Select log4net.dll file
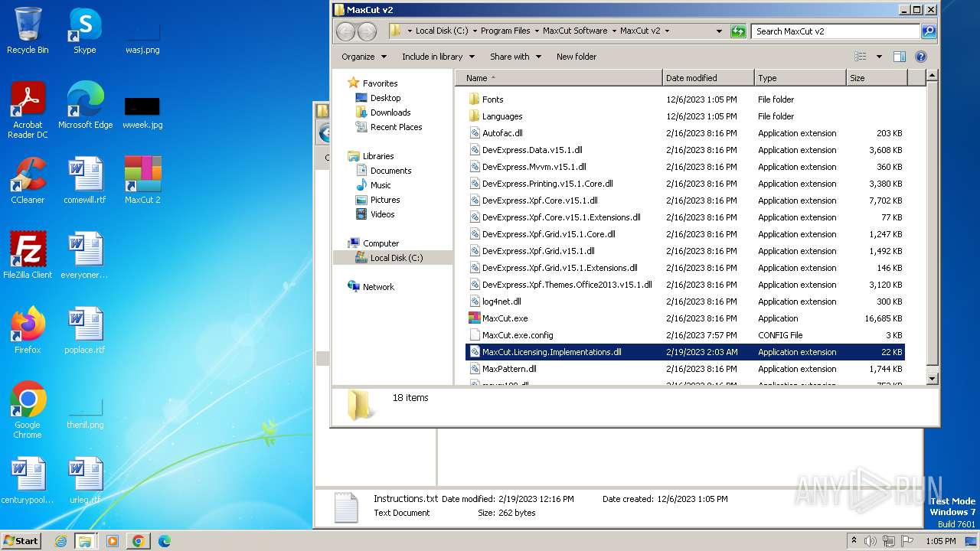 (x=685, y=302)
